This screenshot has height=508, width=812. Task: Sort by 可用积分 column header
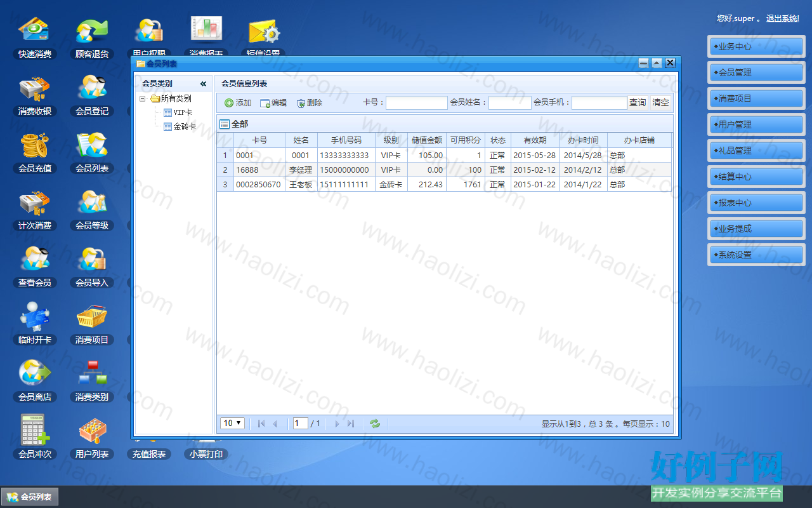pyautogui.click(x=466, y=140)
